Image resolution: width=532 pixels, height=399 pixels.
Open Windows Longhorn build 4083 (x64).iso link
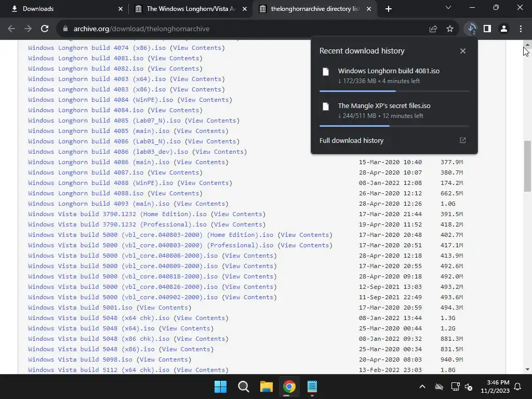(x=97, y=79)
